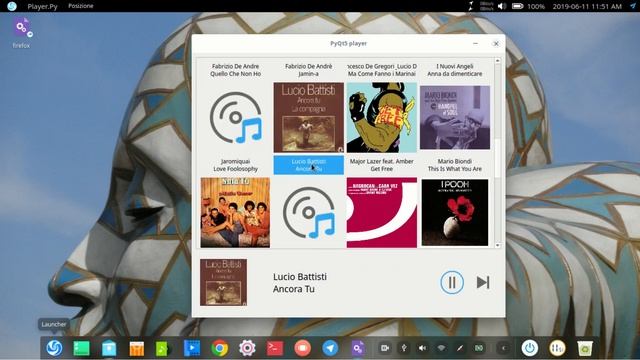Image resolution: width=640 pixels, height=360 pixels.
Task: Select the Jaromiquai Love Foolosophy album placeholder icon
Action: tap(236, 118)
